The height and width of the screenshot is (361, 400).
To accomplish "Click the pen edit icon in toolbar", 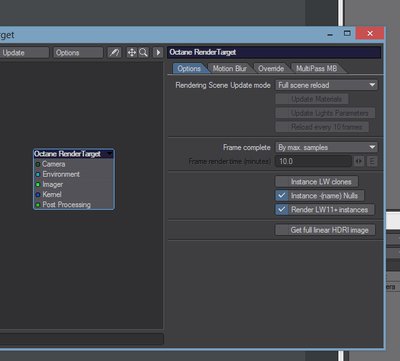I will coord(115,53).
